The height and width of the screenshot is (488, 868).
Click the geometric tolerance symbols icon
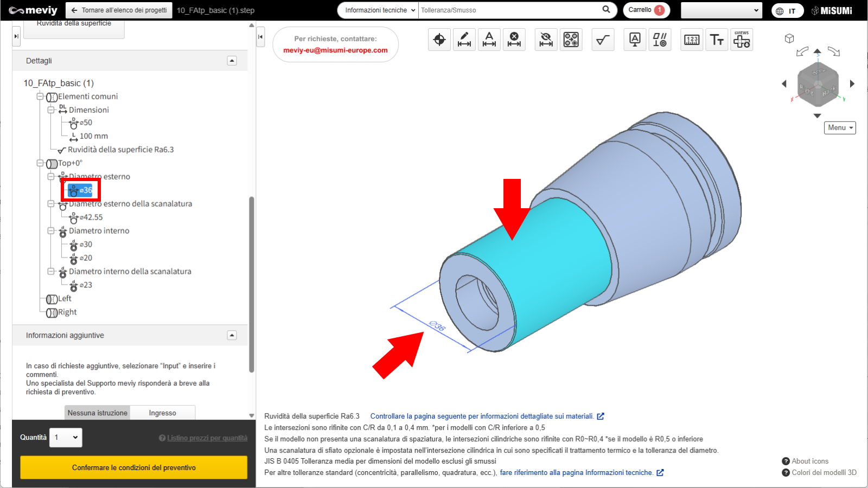[660, 40]
